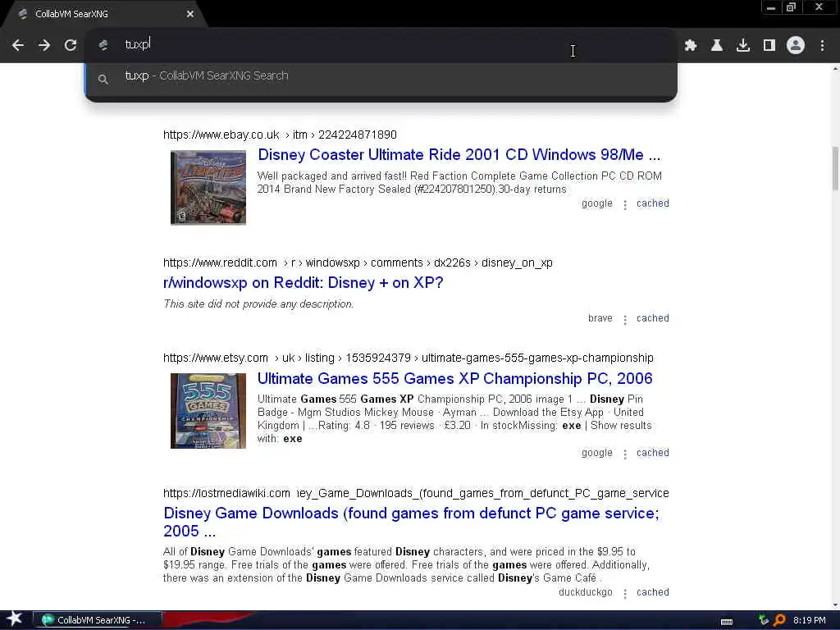Select the CollabVM SearXNG browser tab
840x630 pixels.
pyautogui.click(x=104, y=14)
